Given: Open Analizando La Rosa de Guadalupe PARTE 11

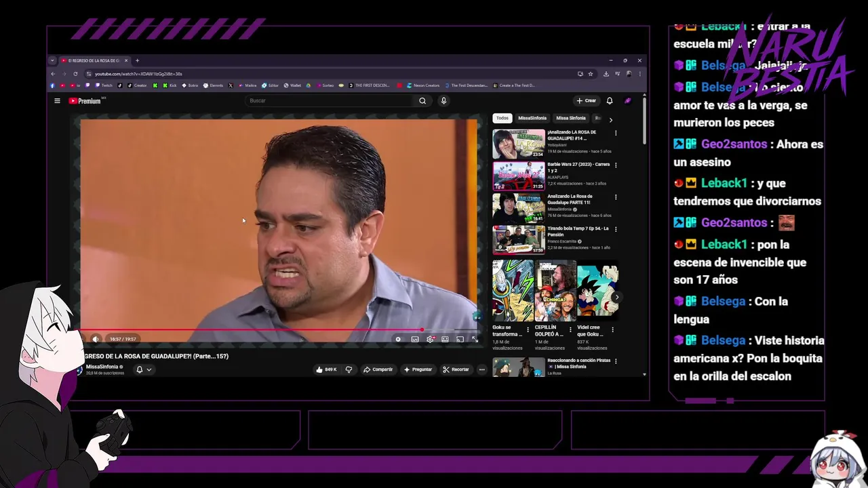Looking at the screenshot, I should coord(519,207).
